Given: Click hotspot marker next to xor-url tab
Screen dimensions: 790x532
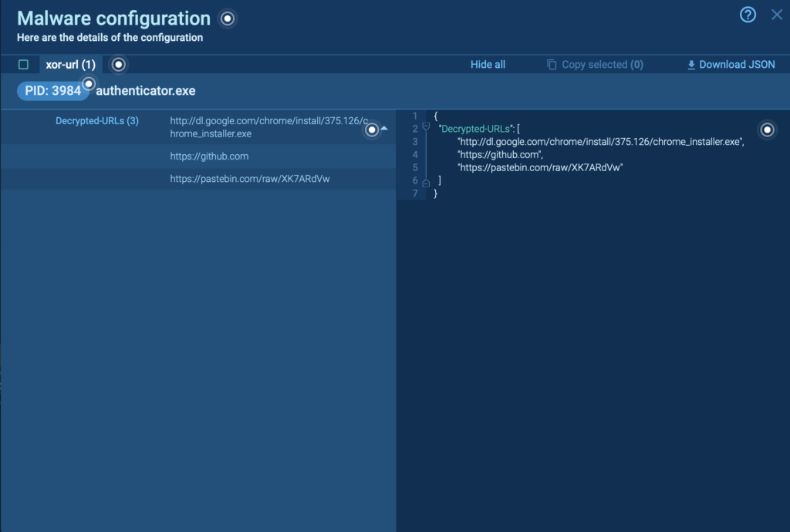Looking at the screenshot, I should coord(118,64).
